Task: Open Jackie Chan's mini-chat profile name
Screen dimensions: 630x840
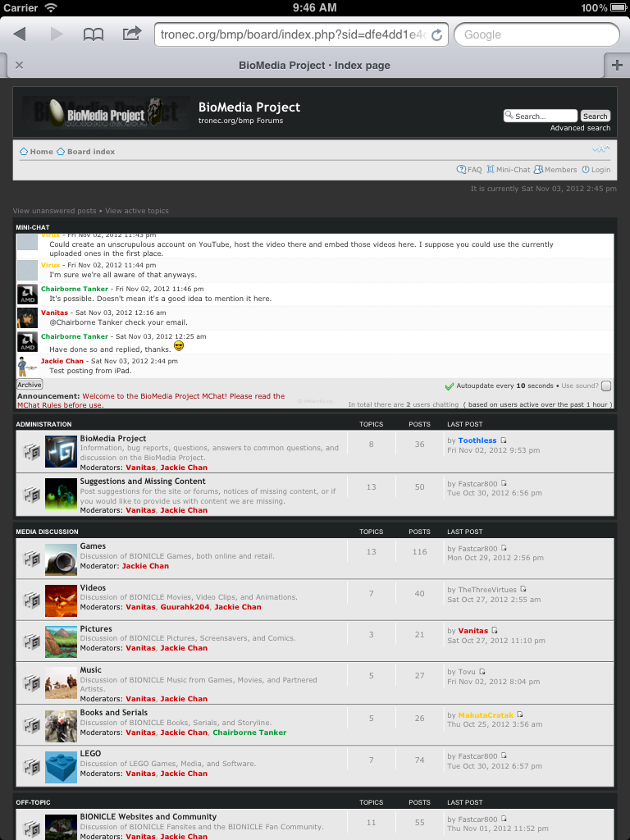Action: click(x=62, y=361)
